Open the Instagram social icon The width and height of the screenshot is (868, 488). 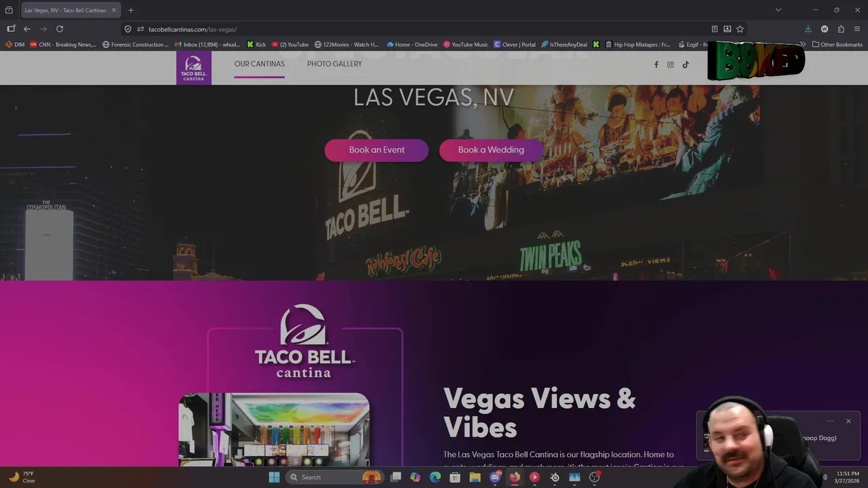[x=670, y=65]
